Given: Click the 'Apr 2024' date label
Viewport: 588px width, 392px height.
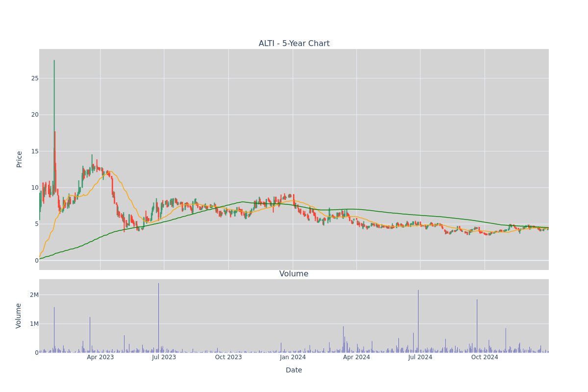Looking at the screenshot, I should [x=357, y=357].
